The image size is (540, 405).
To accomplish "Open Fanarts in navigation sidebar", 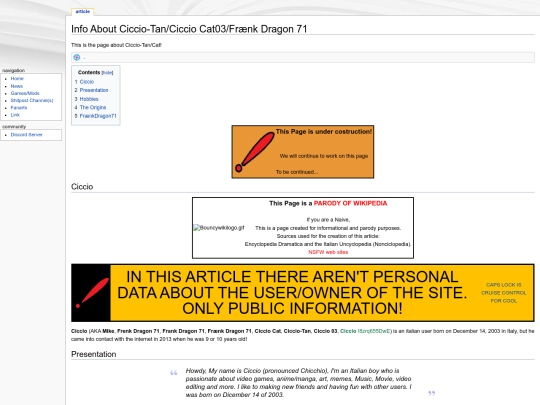I will [x=19, y=108].
